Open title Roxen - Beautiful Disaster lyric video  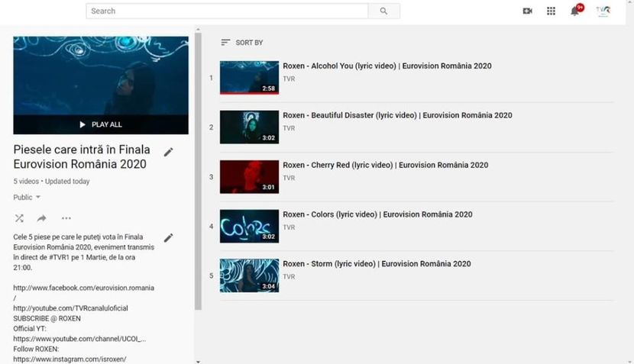coord(397,115)
